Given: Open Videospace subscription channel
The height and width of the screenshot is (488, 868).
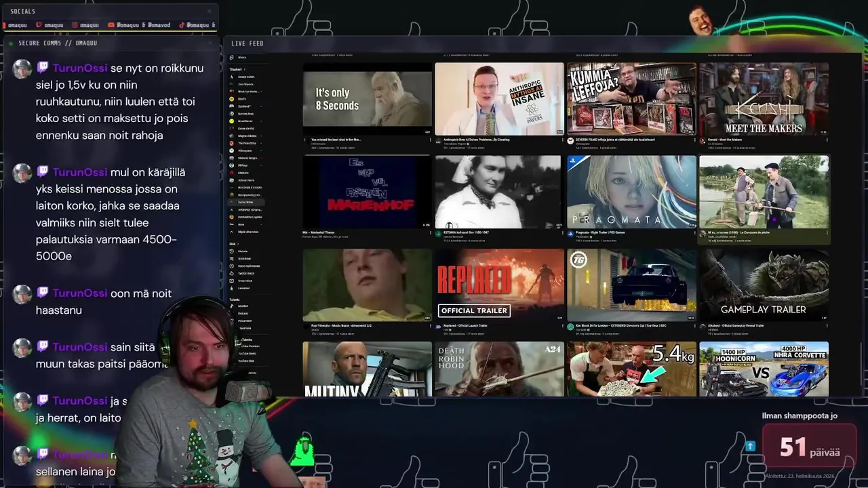Looking at the screenshot, I should 246,150.
